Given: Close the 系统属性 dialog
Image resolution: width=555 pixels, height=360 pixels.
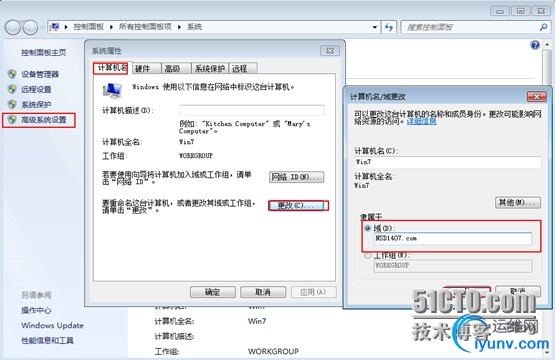Looking at the screenshot, I should 330,51.
